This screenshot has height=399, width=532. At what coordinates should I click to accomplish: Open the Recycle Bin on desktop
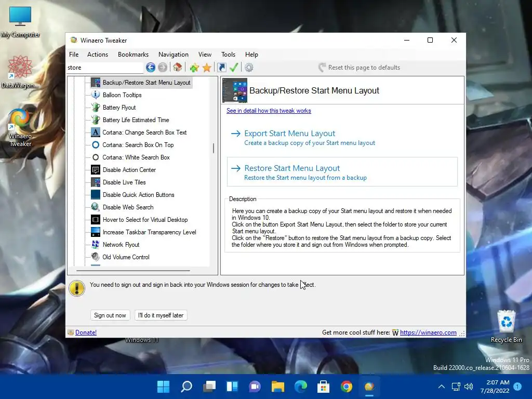point(506,326)
